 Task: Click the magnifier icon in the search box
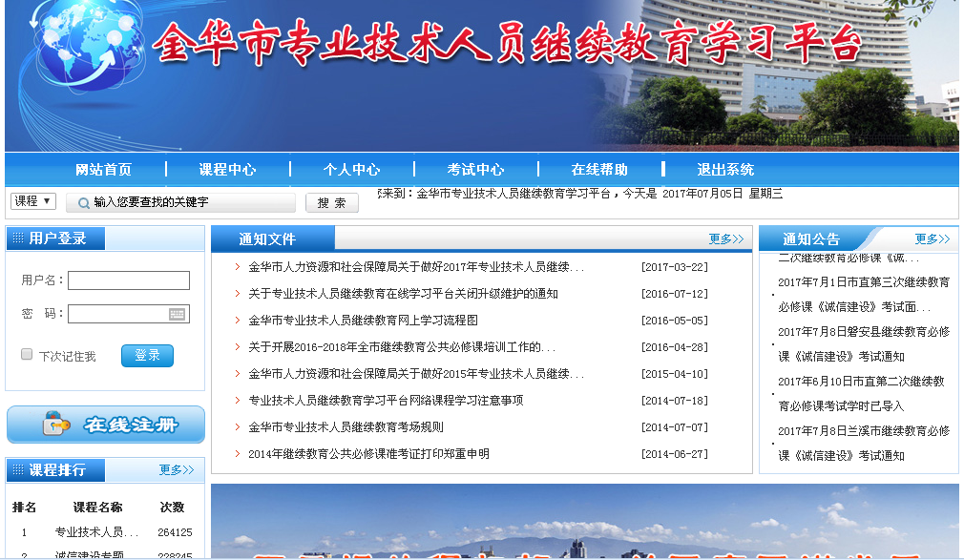(x=83, y=202)
